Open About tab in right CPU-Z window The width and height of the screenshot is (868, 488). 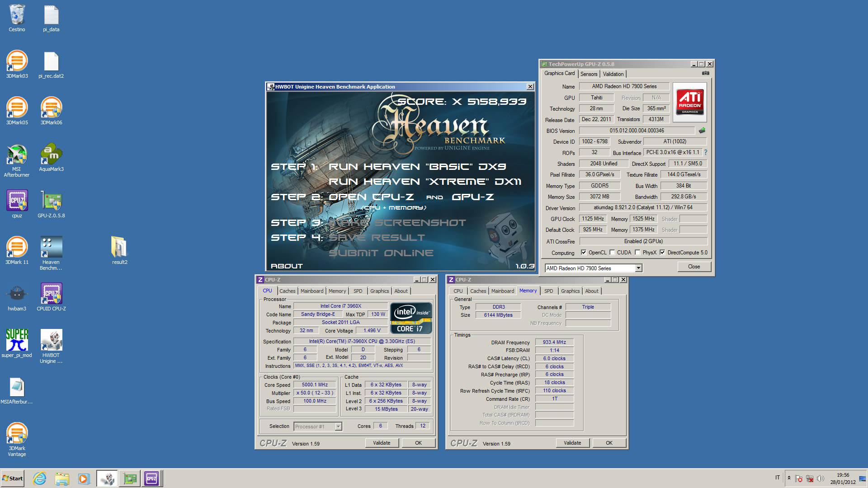pyautogui.click(x=592, y=291)
